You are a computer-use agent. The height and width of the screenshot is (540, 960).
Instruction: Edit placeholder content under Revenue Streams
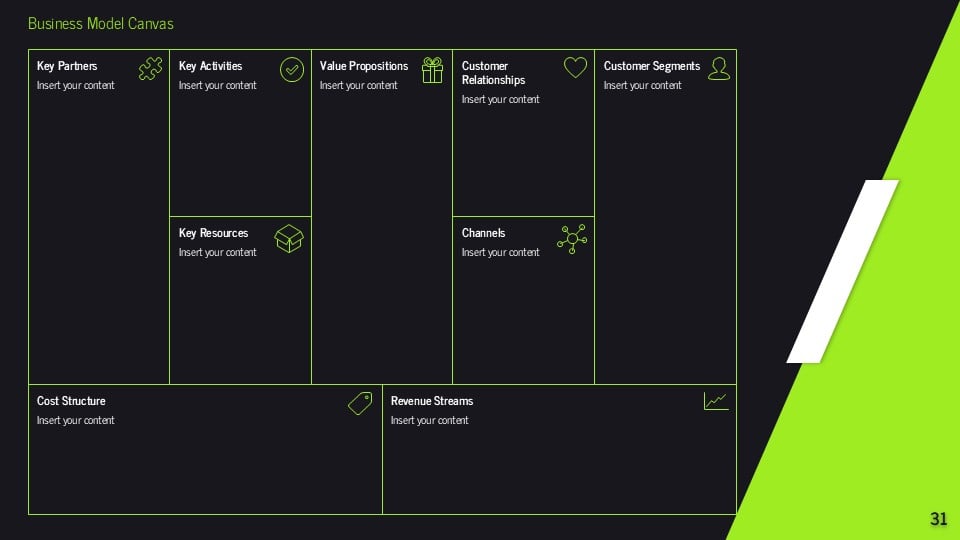click(429, 420)
